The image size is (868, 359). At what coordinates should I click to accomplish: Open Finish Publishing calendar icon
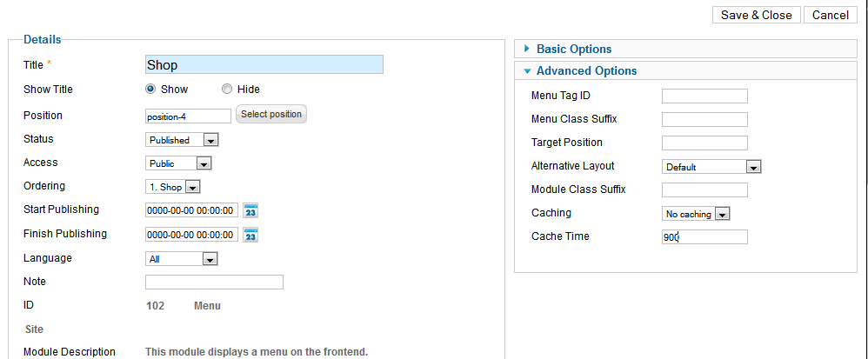coord(250,235)
